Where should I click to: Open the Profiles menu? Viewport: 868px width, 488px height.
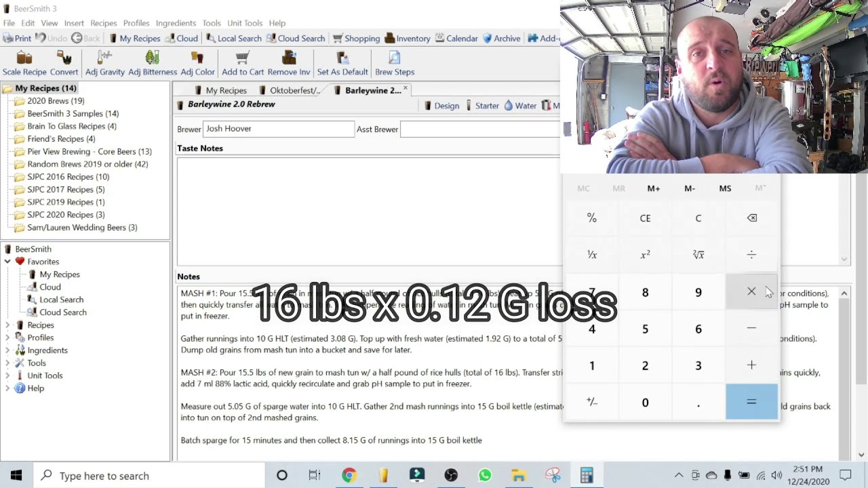coord(136,23)
